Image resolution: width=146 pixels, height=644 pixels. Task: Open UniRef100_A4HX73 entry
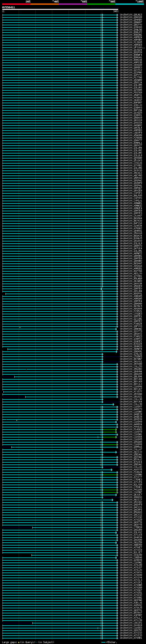point(131,409)
